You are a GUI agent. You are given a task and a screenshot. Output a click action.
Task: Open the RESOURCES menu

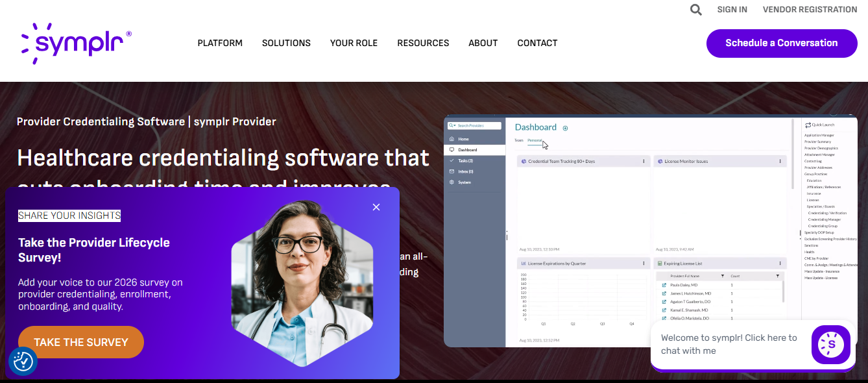[423, 43]
